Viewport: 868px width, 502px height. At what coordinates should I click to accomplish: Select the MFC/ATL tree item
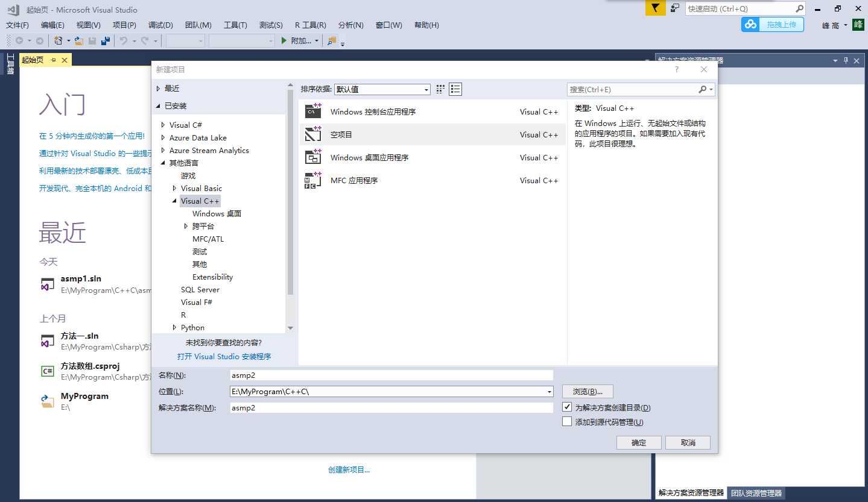point(208,239)
